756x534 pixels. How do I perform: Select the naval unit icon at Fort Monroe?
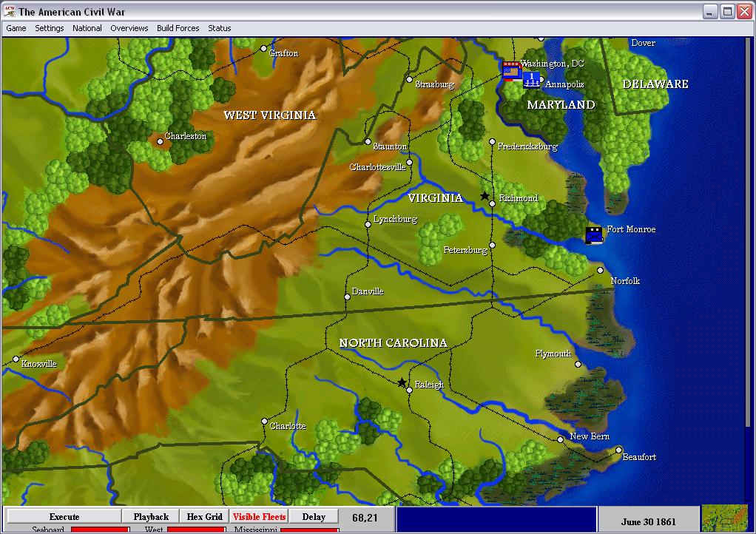tap(594, 235)
